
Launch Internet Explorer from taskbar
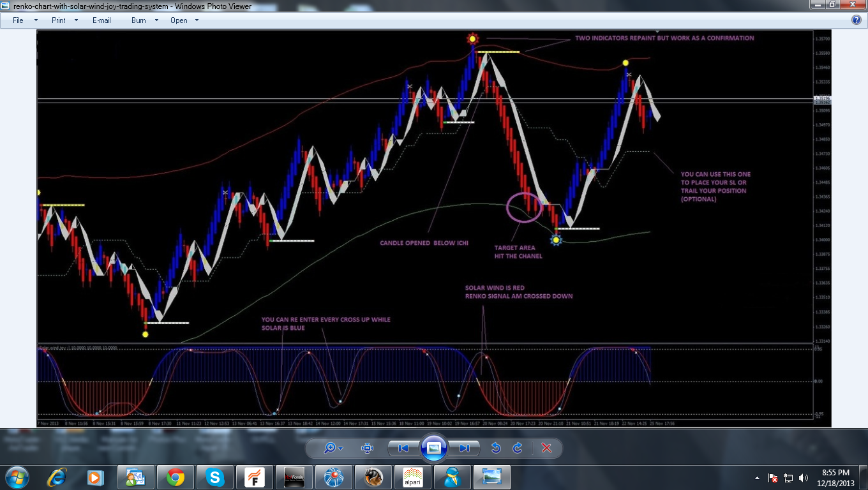pyautogui.click(x=58, y=477)
